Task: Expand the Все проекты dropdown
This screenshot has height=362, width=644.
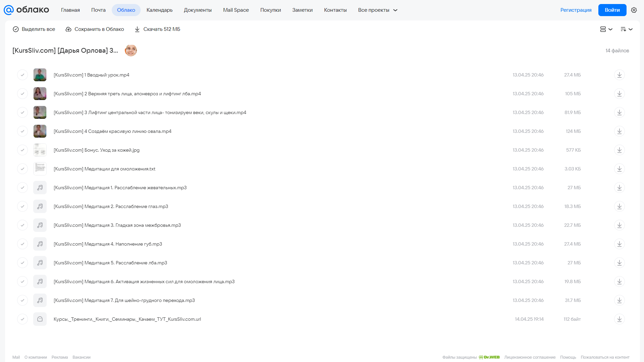Action: pos(378,10)
